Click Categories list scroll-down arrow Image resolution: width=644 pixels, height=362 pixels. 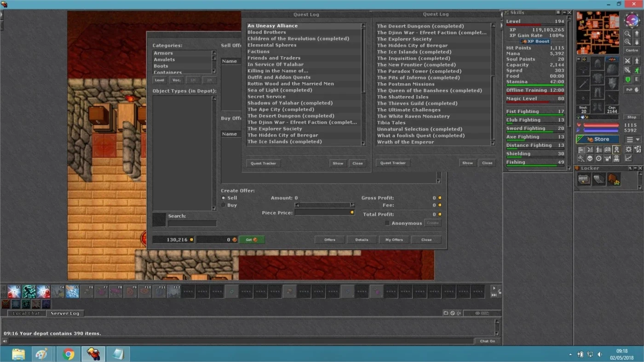click(214, 71)
